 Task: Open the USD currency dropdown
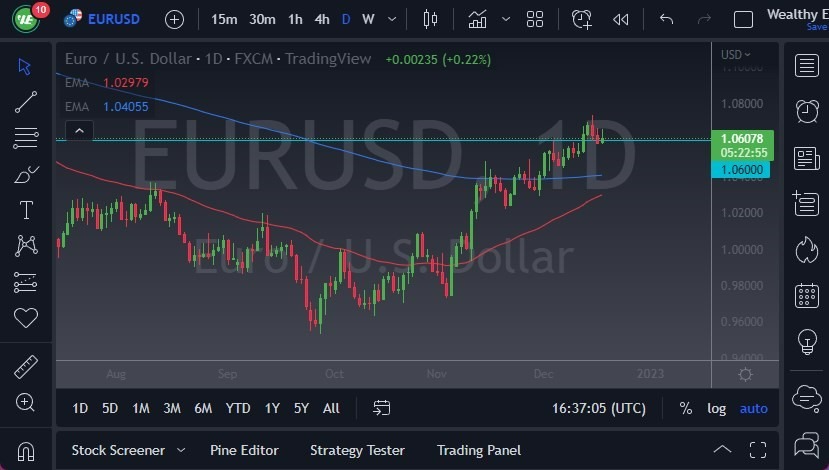[x=735, y=54]
